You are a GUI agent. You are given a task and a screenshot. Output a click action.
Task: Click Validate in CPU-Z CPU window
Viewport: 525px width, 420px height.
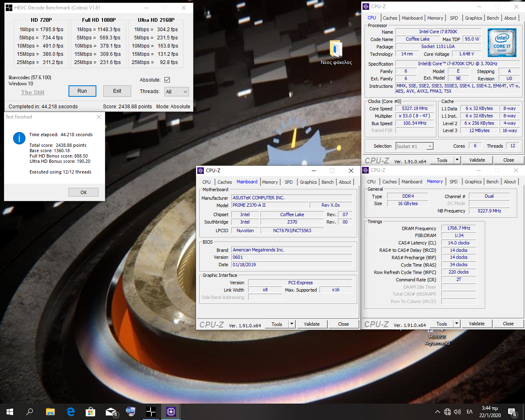(x=477, y=160)
